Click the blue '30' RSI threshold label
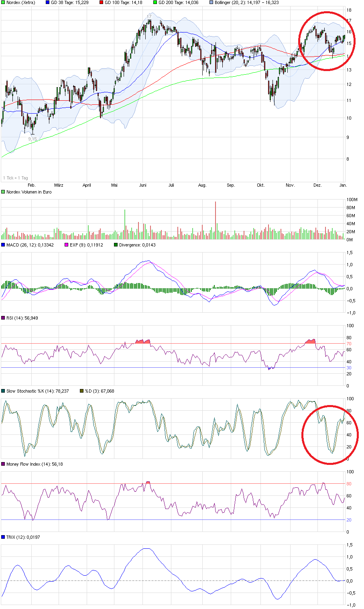Image resolution: width=364 pixels, height=609 pixels. 349,368
